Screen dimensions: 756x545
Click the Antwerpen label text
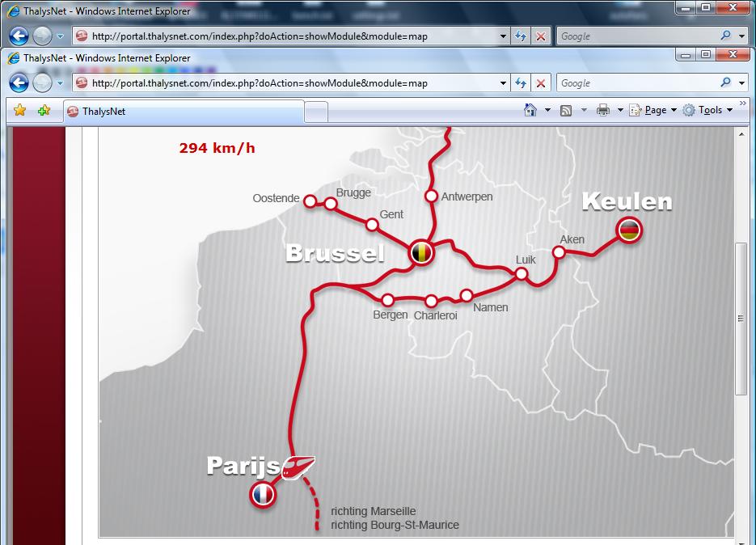467,196
